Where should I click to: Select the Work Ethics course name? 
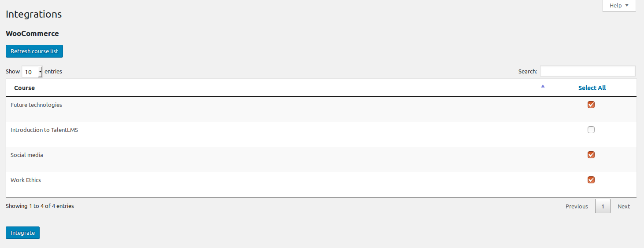click(x=26, y=180)
